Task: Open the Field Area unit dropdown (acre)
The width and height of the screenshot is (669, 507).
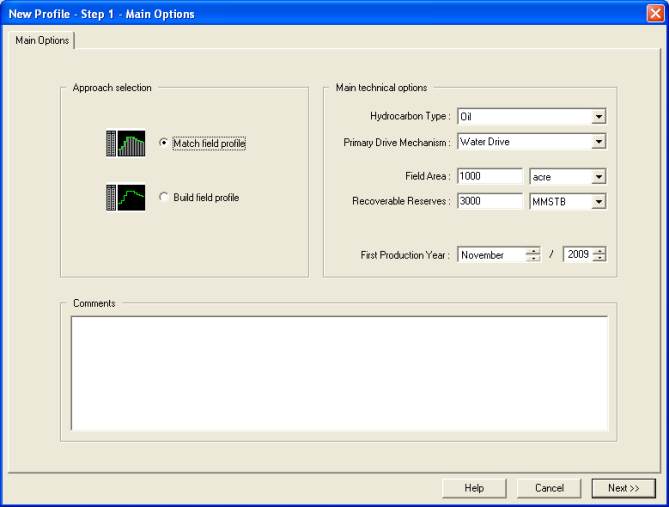Action: click(598, 177)
